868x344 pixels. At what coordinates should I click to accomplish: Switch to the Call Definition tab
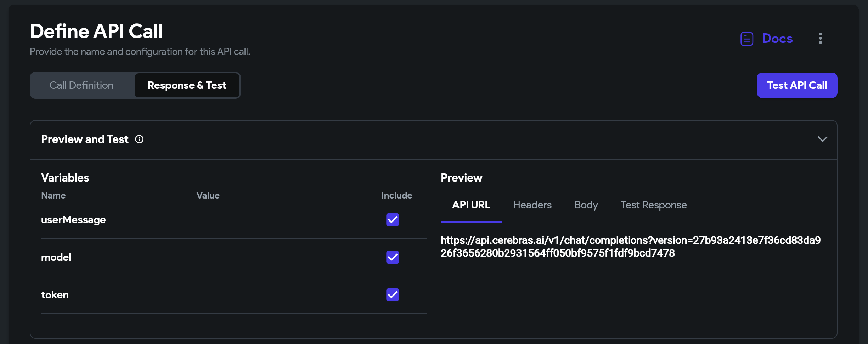point(81,85)
